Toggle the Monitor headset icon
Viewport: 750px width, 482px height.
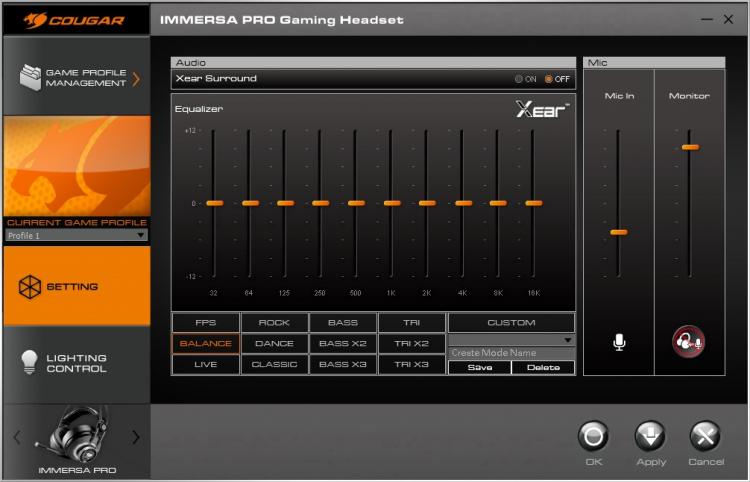pyautogui.click(x=688, y=341)
